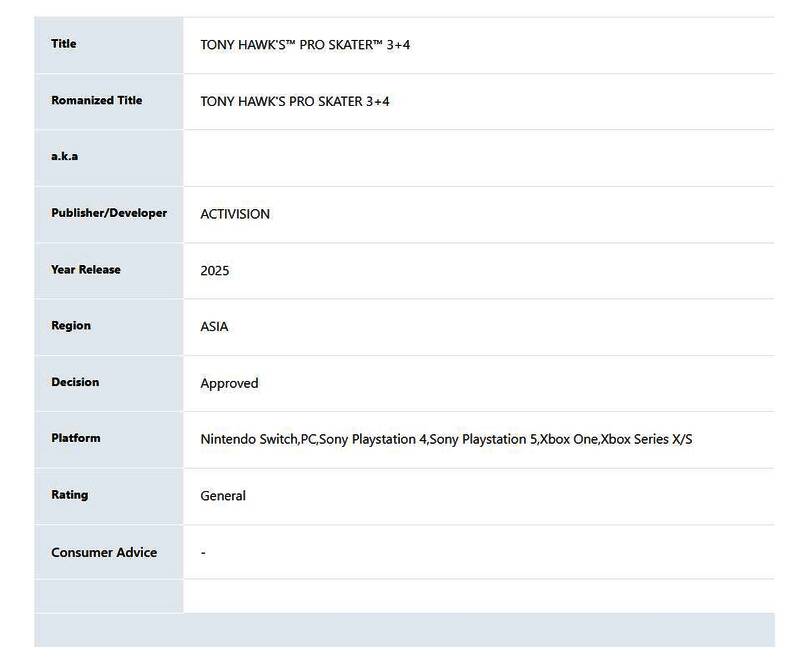The image size is (800, 672).
Task: Click the Consumer Advice label
Action: tap(104, 552)
